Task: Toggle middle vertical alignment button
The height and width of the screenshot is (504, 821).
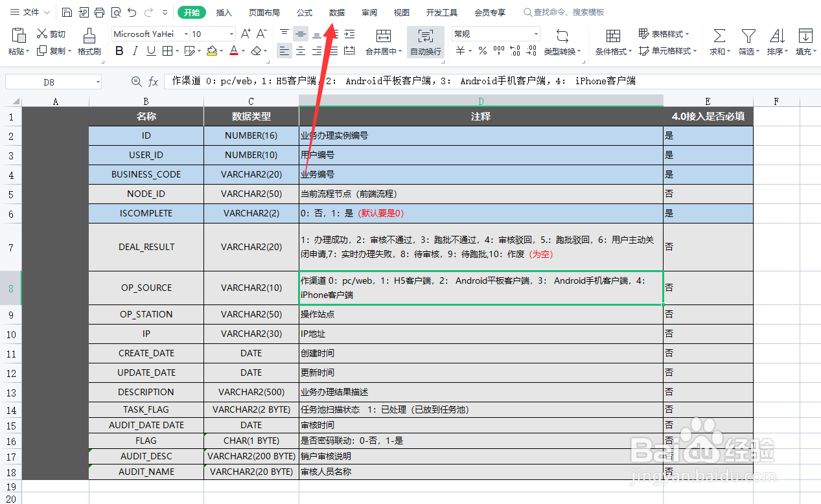Action: coord(301,34)
